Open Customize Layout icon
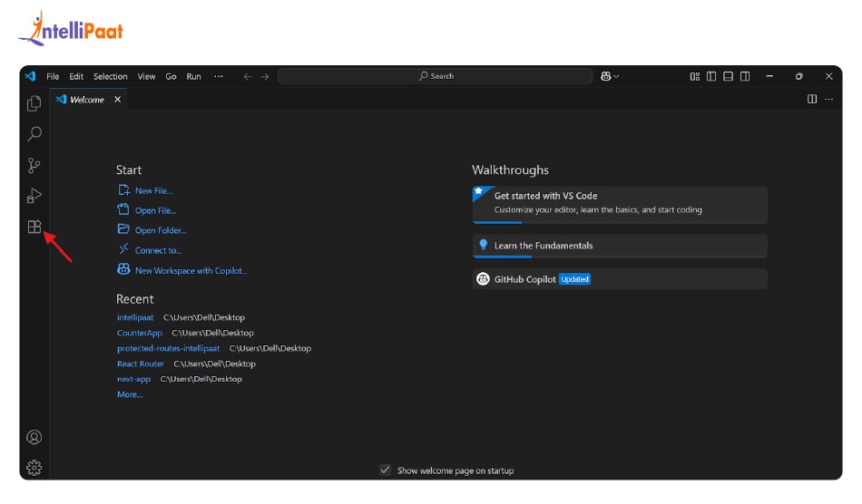The image size is (862, 504). [695, 76]
